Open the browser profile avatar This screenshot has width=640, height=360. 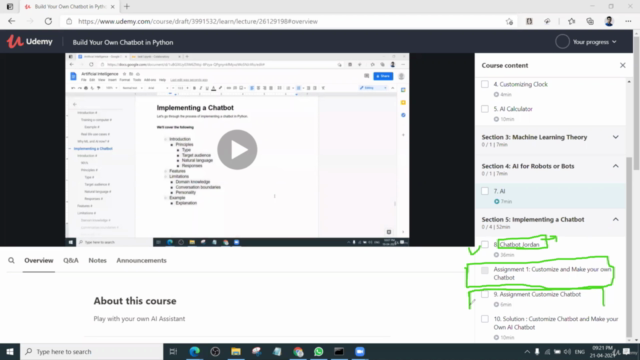(609, 21)
